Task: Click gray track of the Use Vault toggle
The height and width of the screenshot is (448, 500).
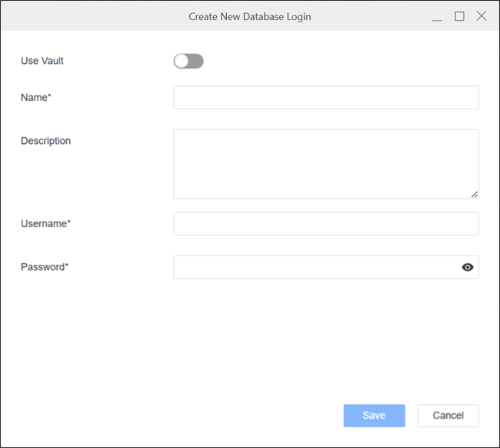Action: [x=195, y=62]
